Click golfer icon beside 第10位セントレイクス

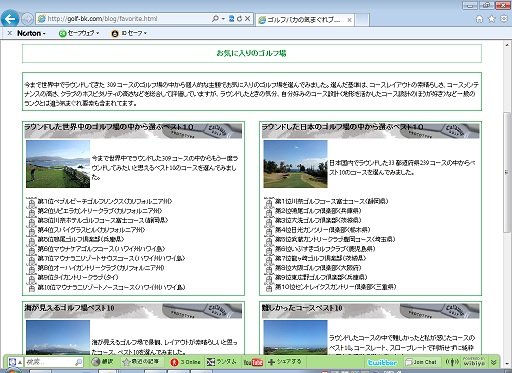click(x=269, y=287)
